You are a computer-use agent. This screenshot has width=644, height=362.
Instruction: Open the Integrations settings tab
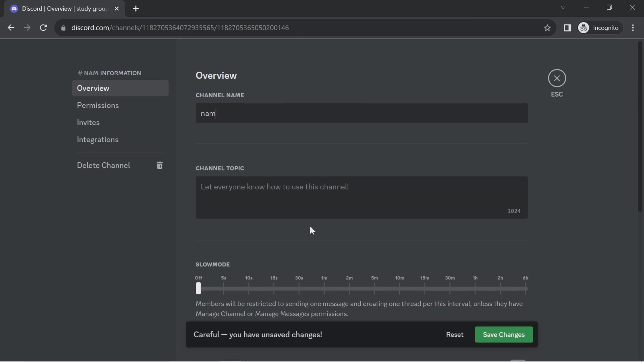pos(97,140)
